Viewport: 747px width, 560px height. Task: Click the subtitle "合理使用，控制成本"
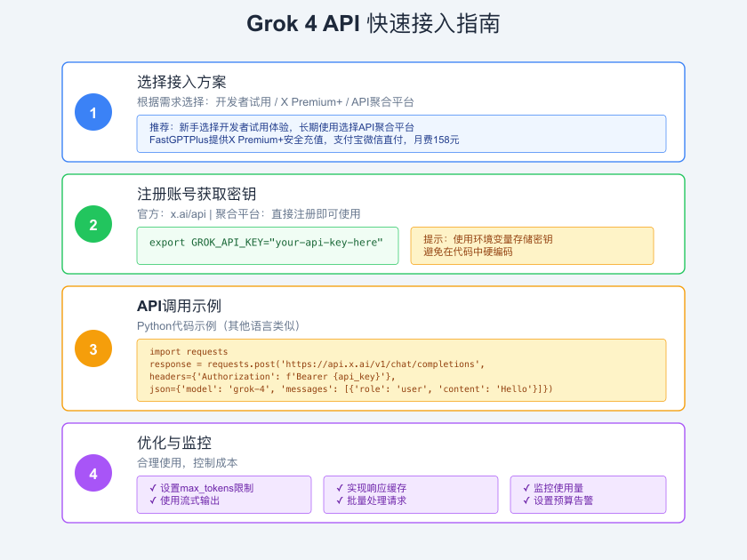188,462
